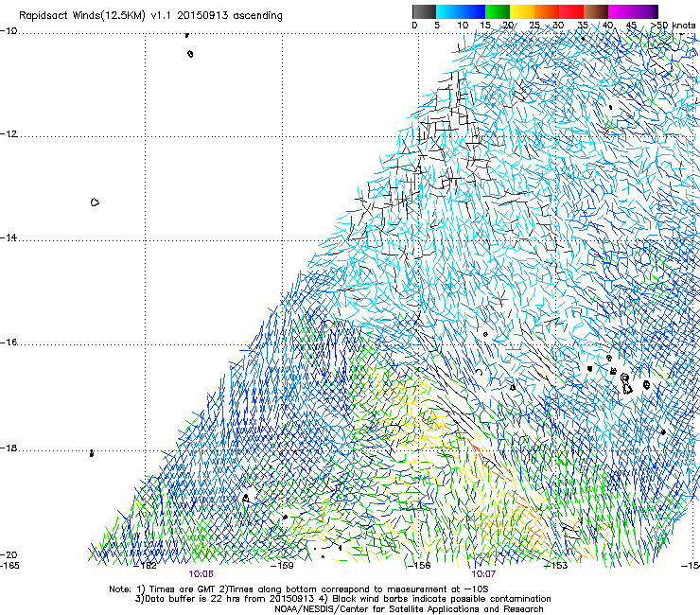Click the '-16' latitude axis label
700x615 pixels.
(9, 343)
